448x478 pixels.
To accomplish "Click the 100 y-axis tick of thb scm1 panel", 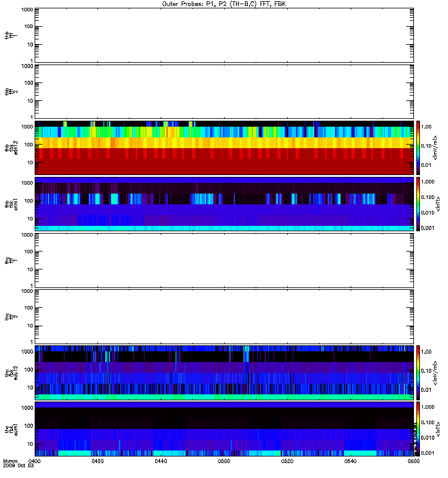I will coord(29,201).
